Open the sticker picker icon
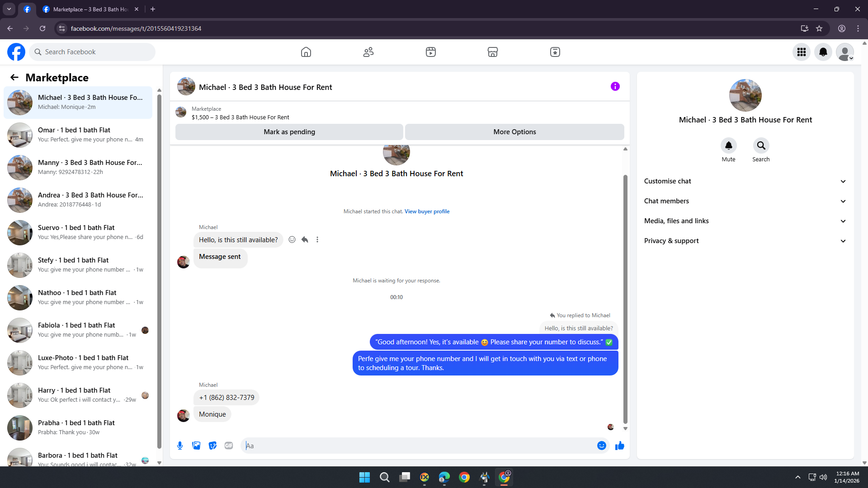Image resolution: width=868 pixels, height=488 pixels. coord(212,446)
